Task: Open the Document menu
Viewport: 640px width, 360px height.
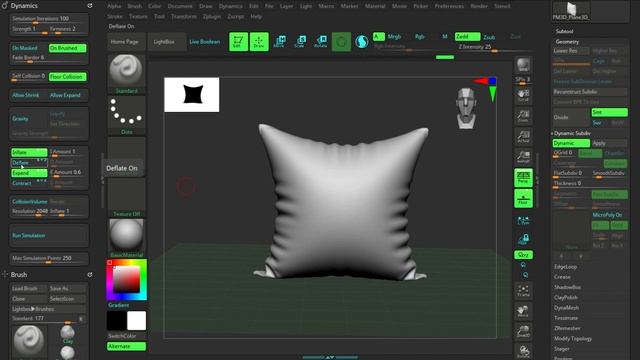Action: coord(180,6)
